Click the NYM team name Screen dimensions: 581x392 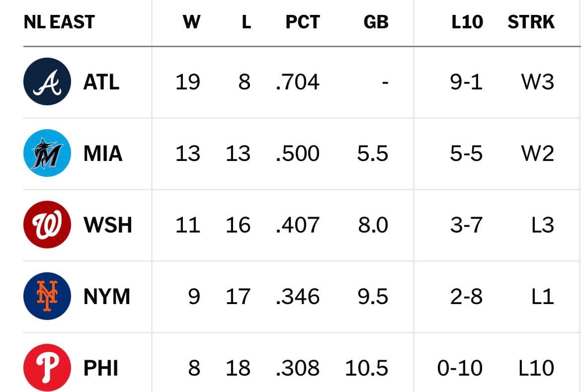[x=107, y=297]
